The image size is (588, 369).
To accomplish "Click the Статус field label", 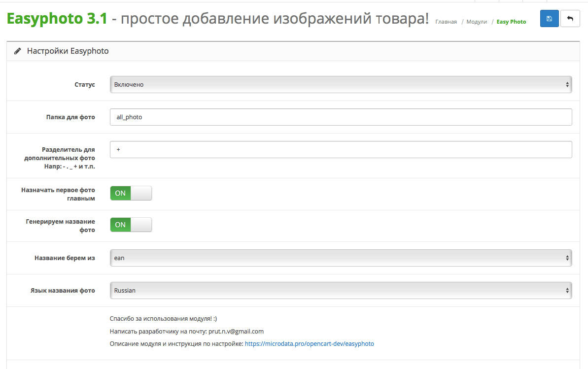I will (85, 85).
